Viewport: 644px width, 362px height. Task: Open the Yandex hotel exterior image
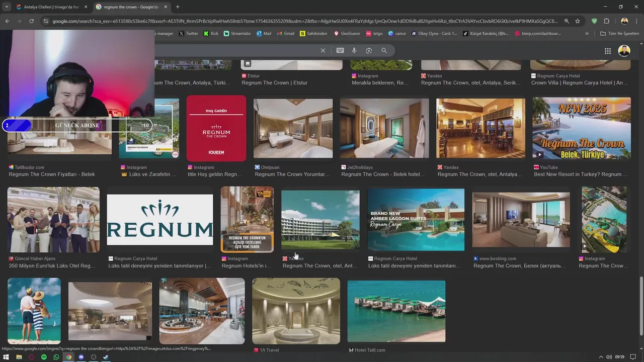(320, 220)
